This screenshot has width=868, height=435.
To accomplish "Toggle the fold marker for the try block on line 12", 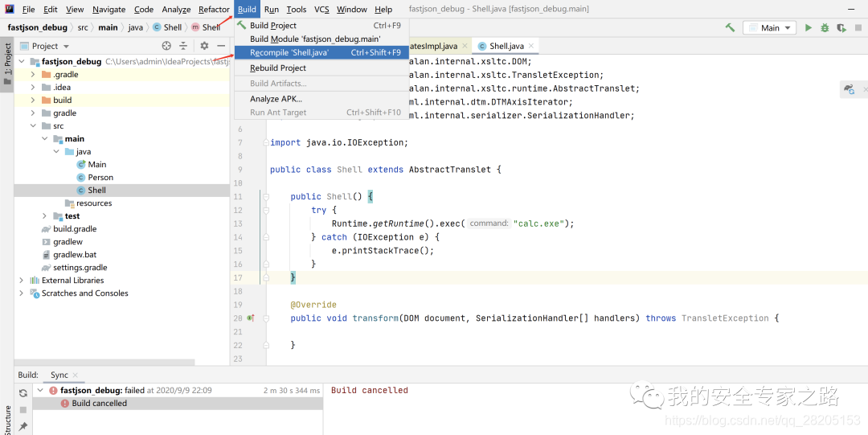I will pyautogui.click(x=266, y=210).
